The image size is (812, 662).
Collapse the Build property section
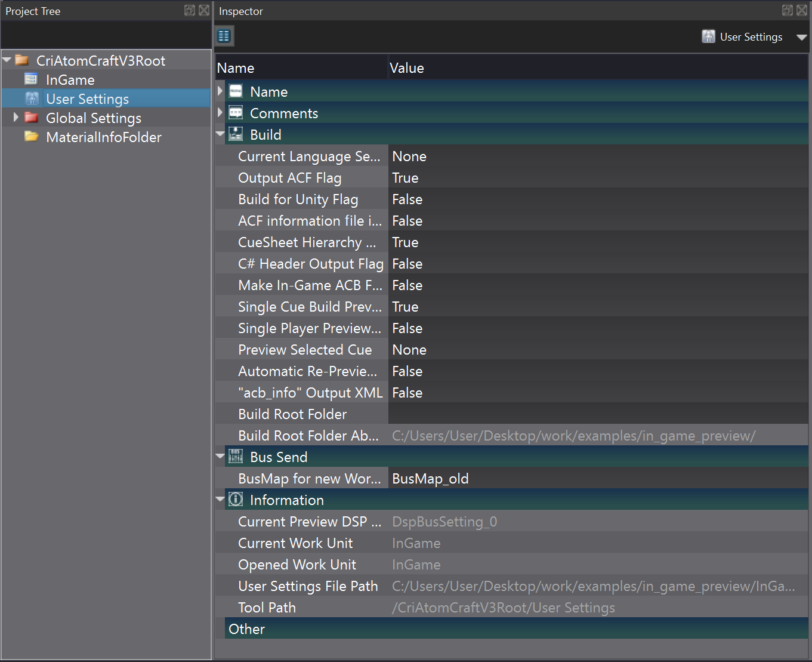(220, 134)
